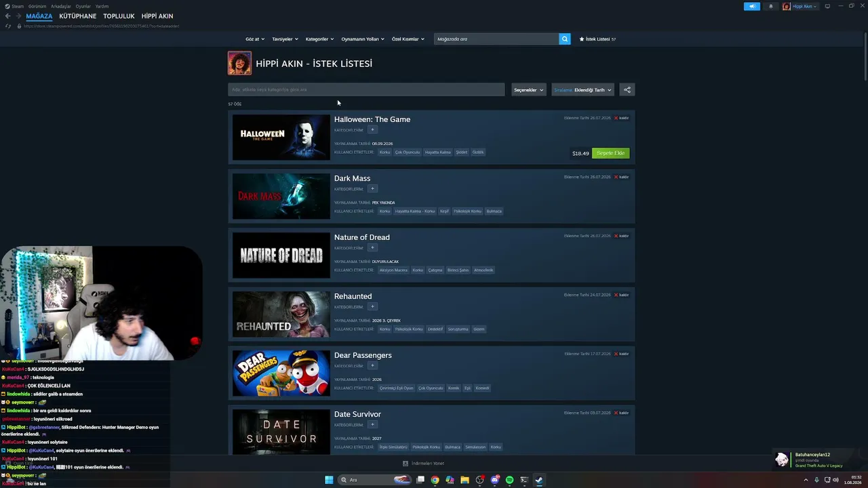868x488 pixels.
Task: Remove Rehaunted from the wishlist
Action: 621,295
